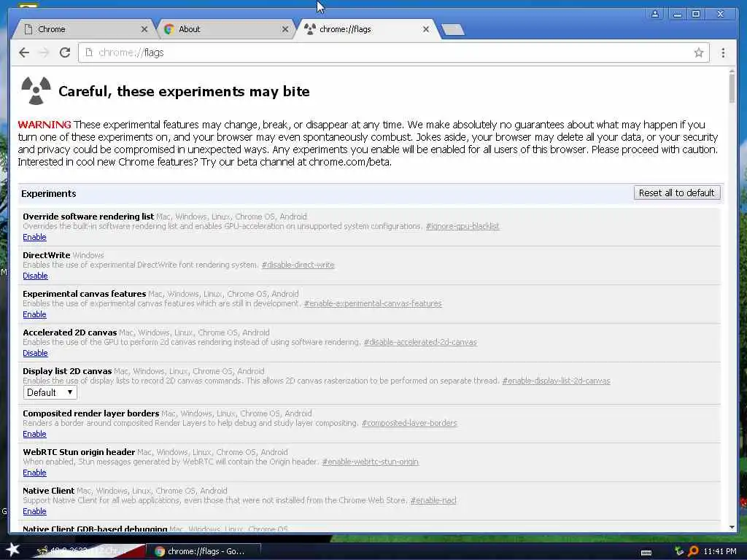Screen dimensions: 747x560
Task: Open a new tab with the new-tab button
Action: [x=452, y=30]
